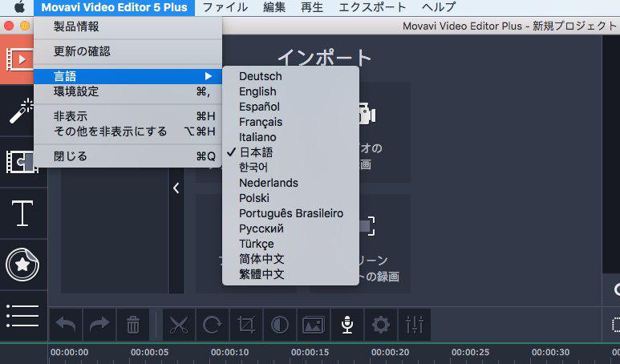Select 한국어 language
This screenshot has width=620, height=364.
click(290, 168)
